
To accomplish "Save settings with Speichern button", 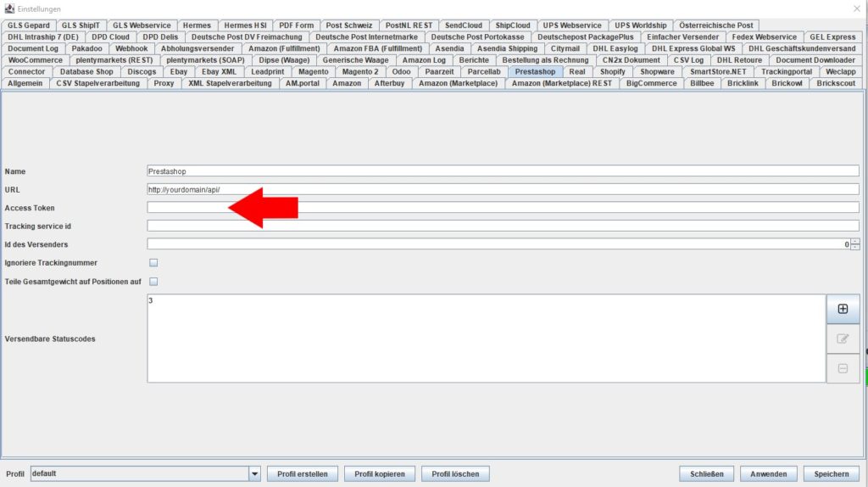I will 831,473.
